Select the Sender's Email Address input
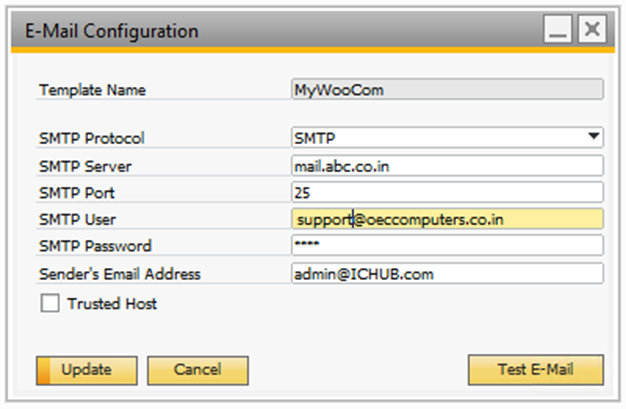626x409 pixels. [x=447, y=273]
